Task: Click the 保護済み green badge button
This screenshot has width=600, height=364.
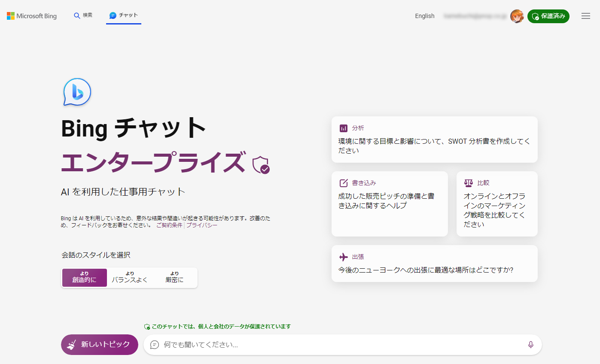Action: [548, 16]
